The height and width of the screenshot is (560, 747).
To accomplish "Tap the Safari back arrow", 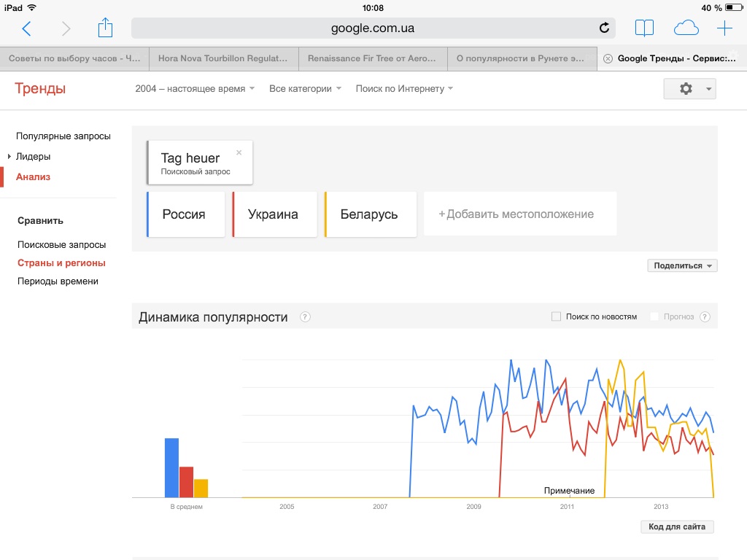I will 27,28.
